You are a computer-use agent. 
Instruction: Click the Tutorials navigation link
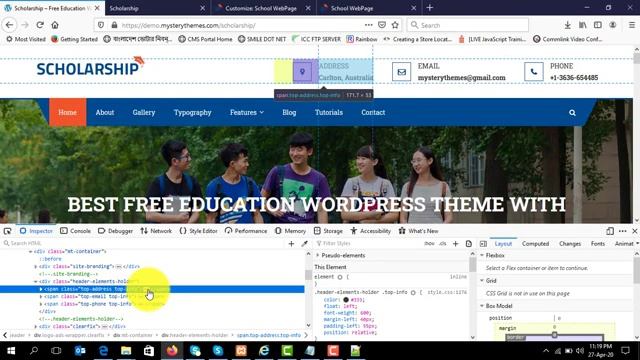click(x=329, y=113)
